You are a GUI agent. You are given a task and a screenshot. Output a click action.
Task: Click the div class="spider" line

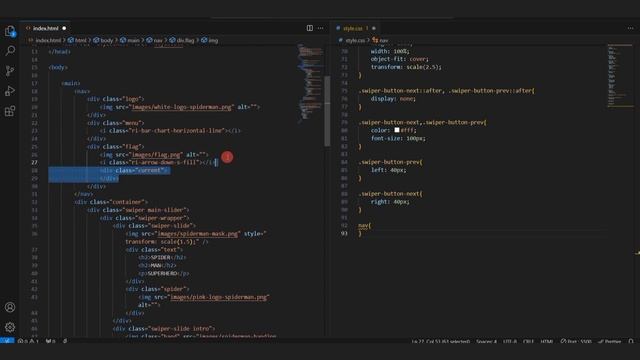tap(157, 289)
